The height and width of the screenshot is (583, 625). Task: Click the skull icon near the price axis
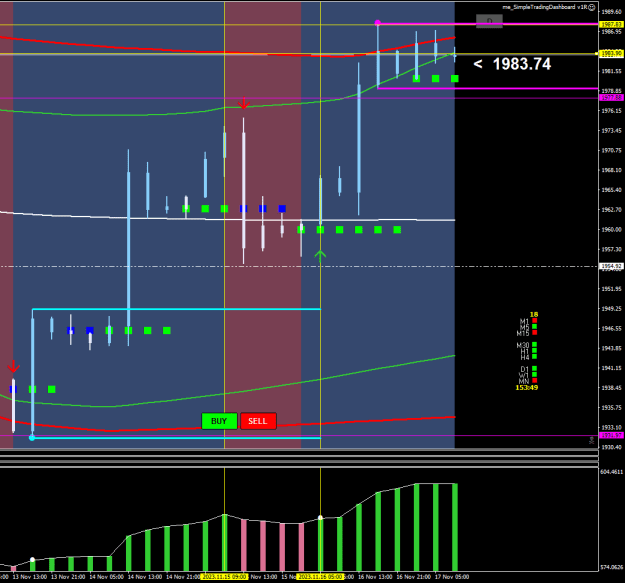[x=592, y=440]
